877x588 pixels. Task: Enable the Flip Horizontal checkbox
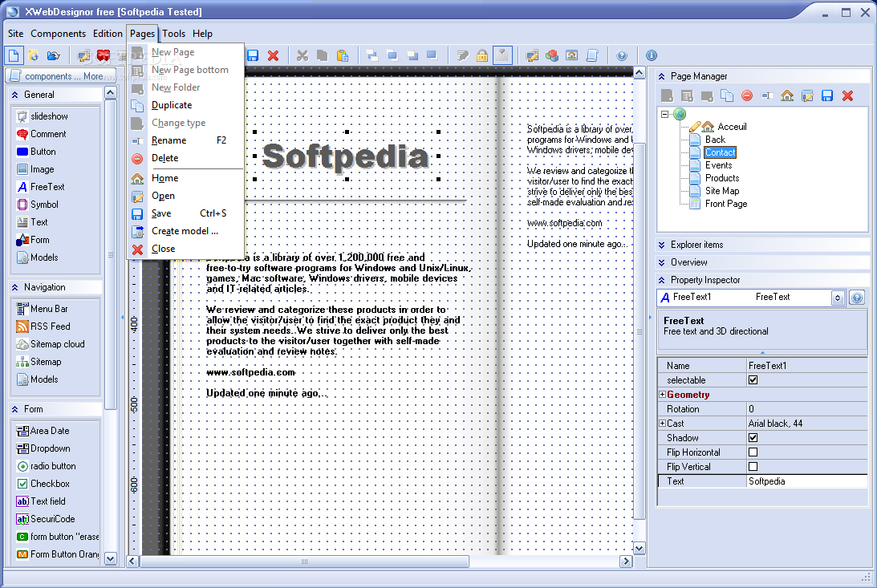[753, 452]
